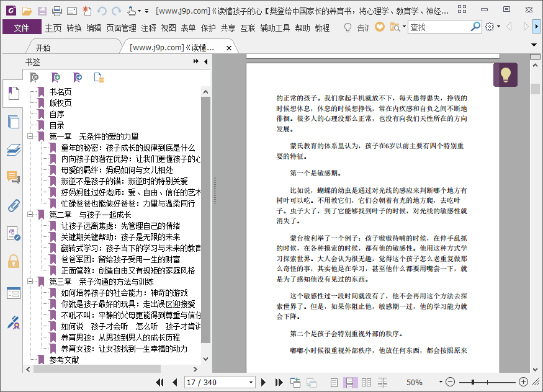Collapse the 第一章 bookmark node
The width and height of the screenshot is (543, 392).
pos(30,136)
